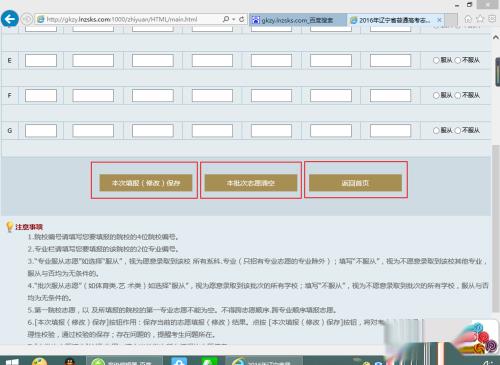Open the QQ penguin taskbar icon
The height and width of the screenshot is (365, 500).
(70, 361)
